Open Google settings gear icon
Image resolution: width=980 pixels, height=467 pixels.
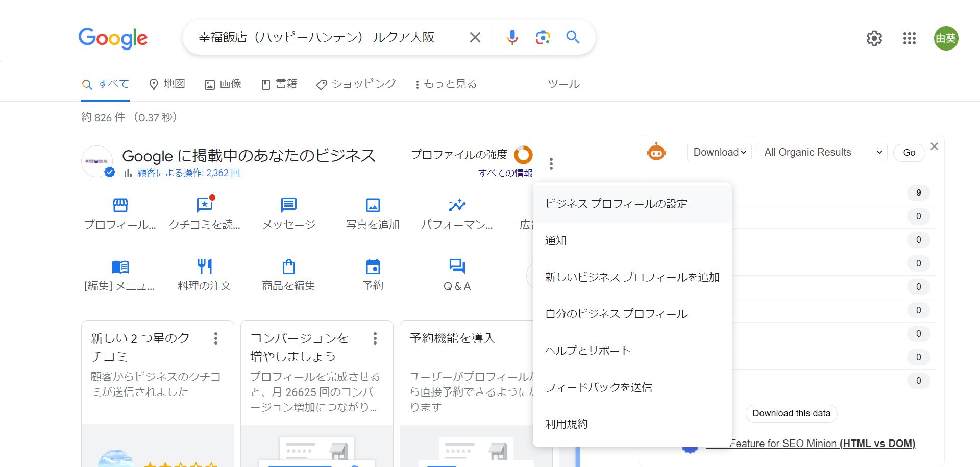pyautogui.click(x=874, y=38)
